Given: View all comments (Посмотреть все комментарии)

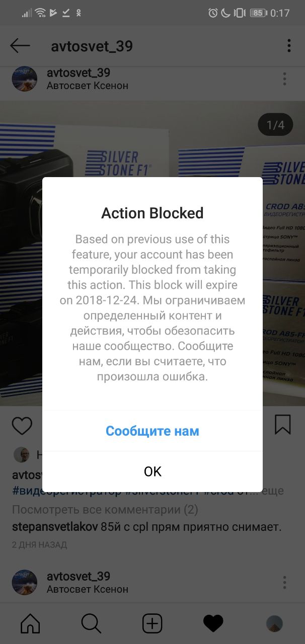Looking at the screenshot, I should (x=105, y=510).
